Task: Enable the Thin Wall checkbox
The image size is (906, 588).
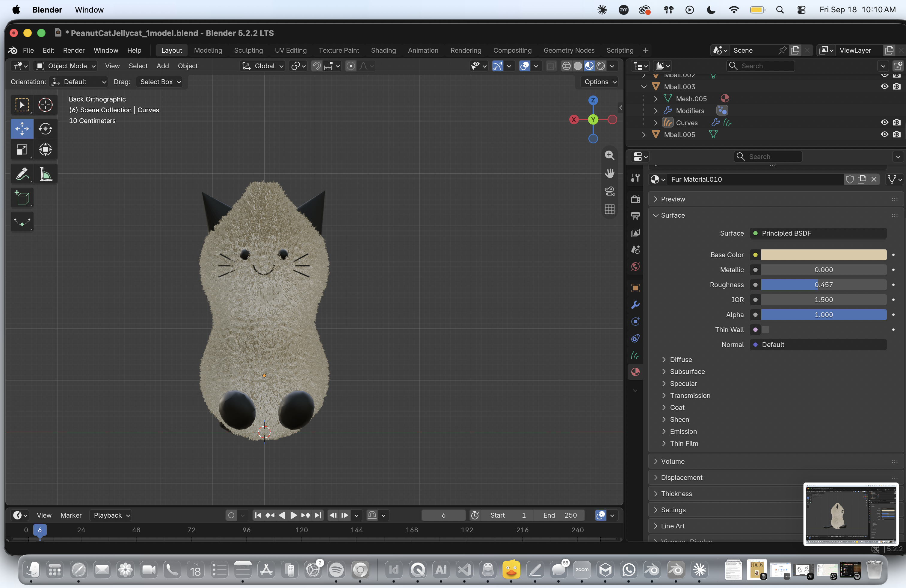Action: [765, 330]
